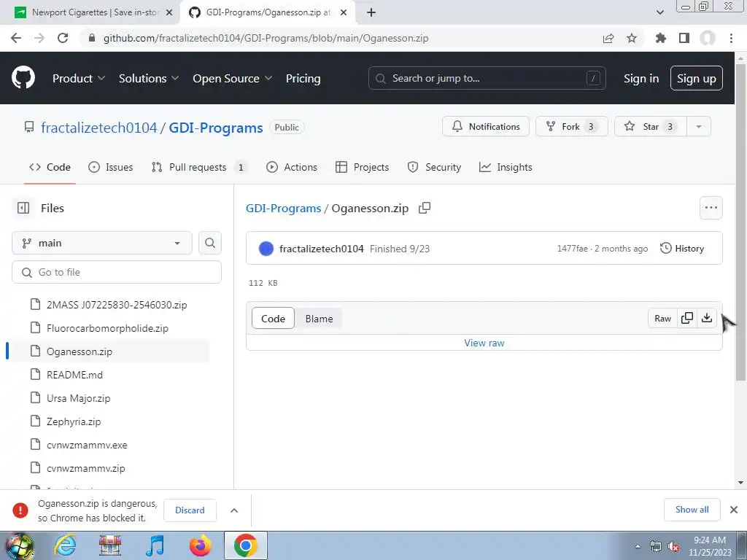Image resolution: width=747 pixels, height=560 pixels.
Task: Focus the Search or jump to box
Action: pyautogui.click(x=487, y=78)
